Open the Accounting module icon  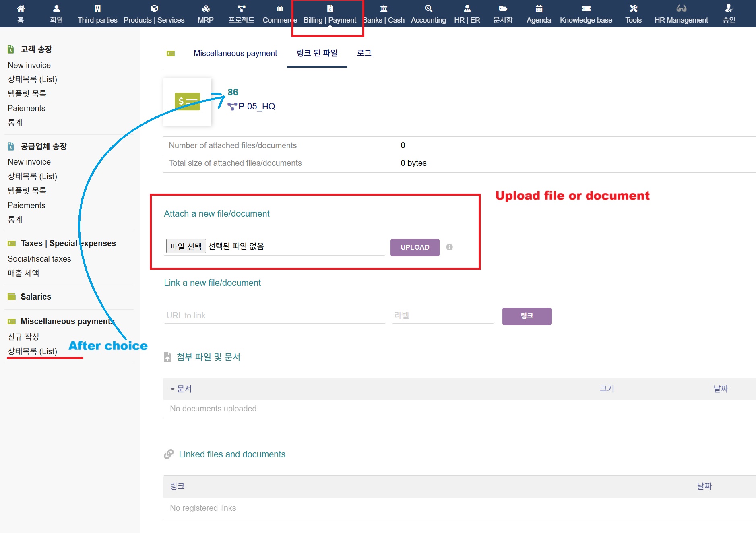(x=428, y=9)
